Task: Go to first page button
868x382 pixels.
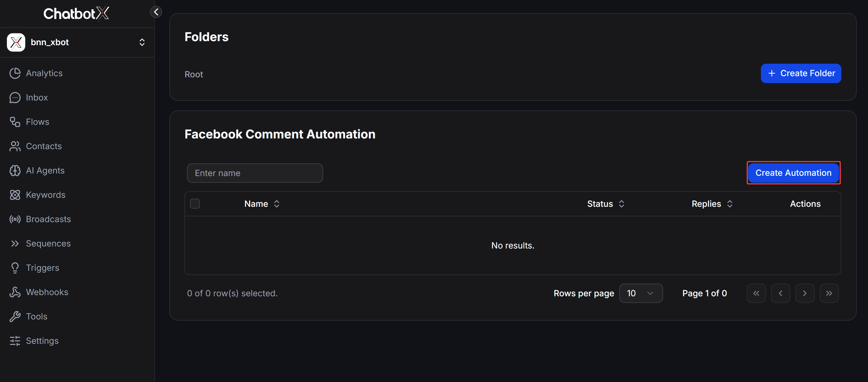Action: (x=756, y=293)
